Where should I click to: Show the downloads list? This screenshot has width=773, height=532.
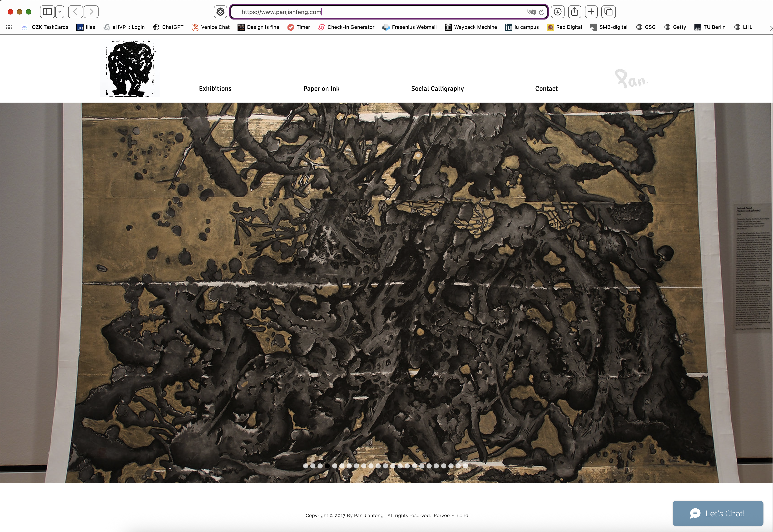pyautogui.click(x=557, y=12)
